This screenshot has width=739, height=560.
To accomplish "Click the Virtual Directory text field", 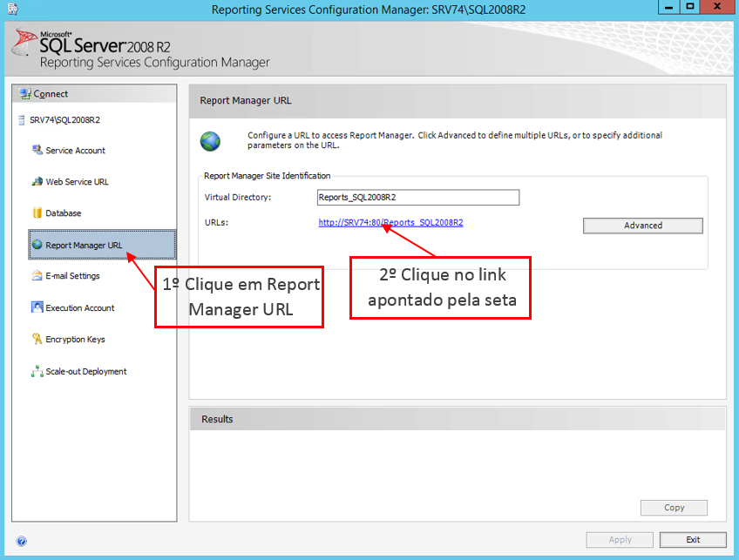I will [x=418, y=198].
